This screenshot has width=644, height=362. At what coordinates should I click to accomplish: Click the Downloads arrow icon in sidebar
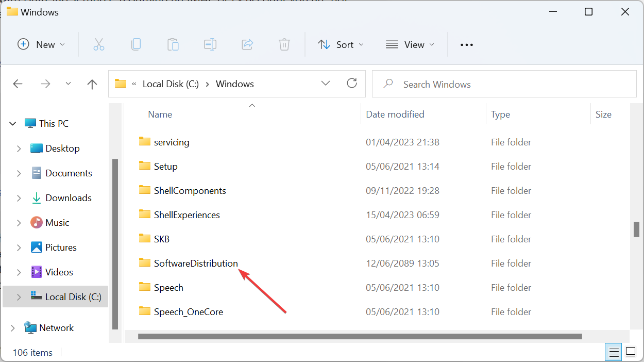(x=37, y=198)
